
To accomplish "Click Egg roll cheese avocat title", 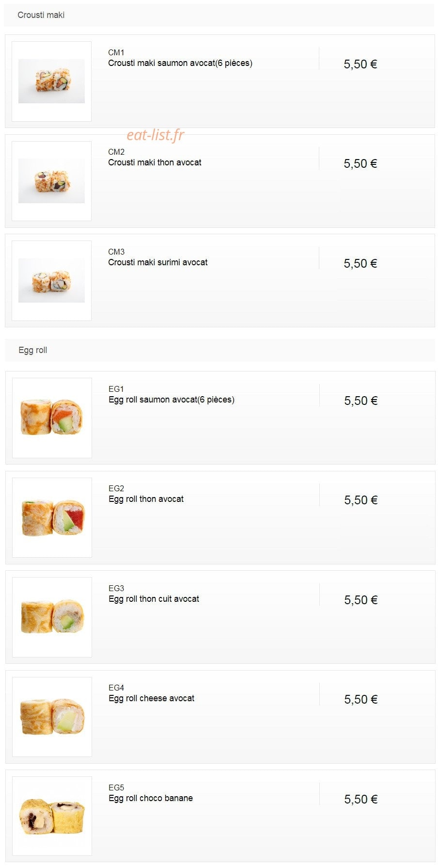I will coord(152,698).
